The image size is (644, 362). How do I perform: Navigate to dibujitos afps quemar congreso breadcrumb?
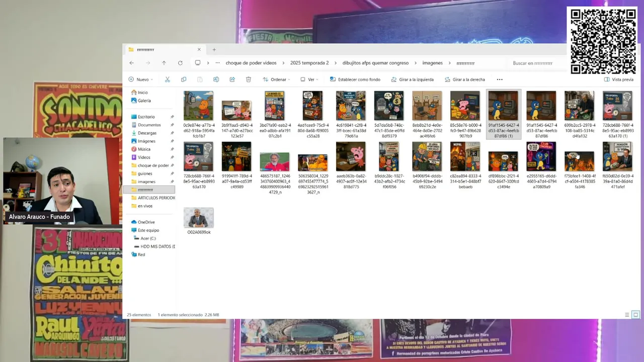(x=375, y=63)
